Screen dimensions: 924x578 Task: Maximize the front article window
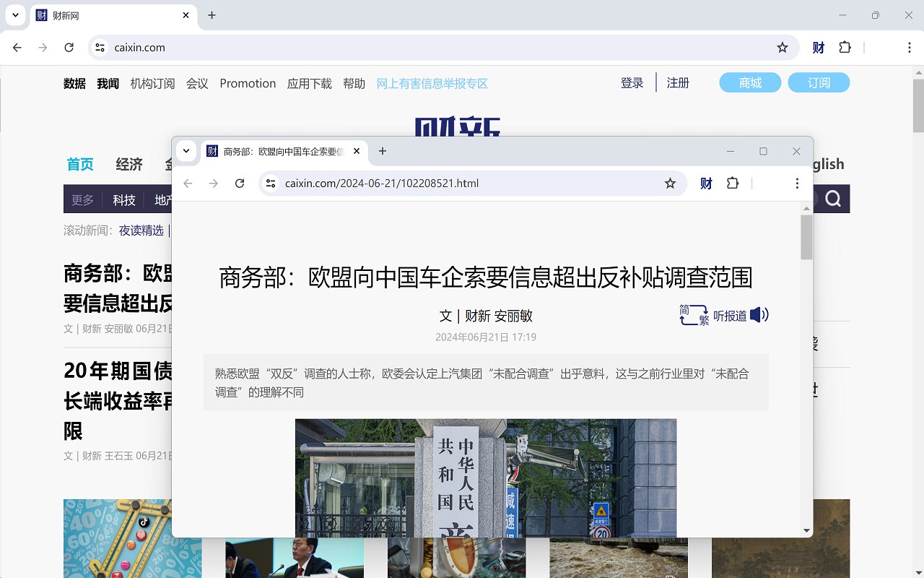coord(763,151)
